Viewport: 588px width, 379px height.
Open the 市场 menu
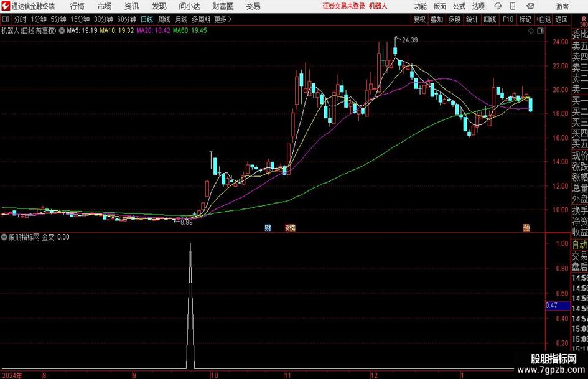(105, 6)
